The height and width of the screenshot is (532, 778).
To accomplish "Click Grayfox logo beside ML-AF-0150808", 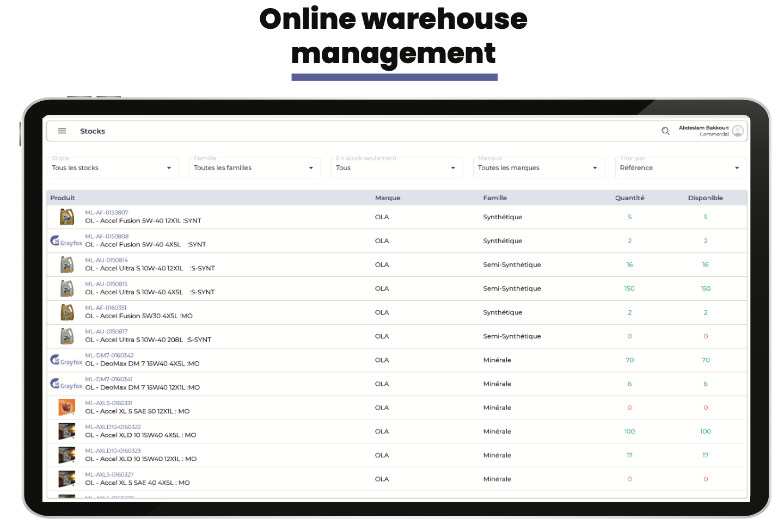I will click(x=66, y=241).
